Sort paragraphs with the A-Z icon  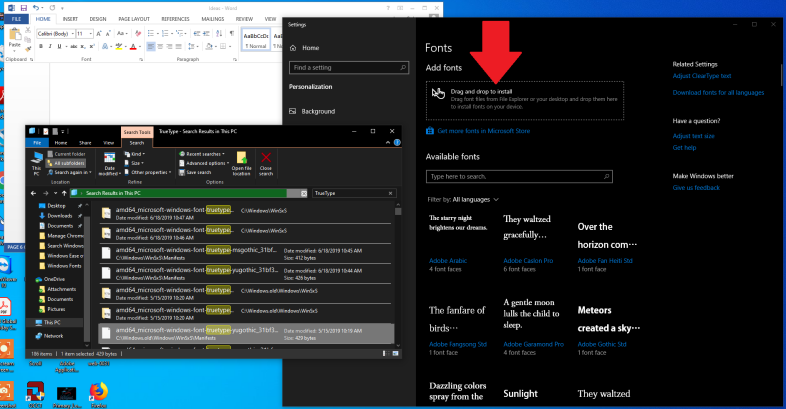(219, 34)
